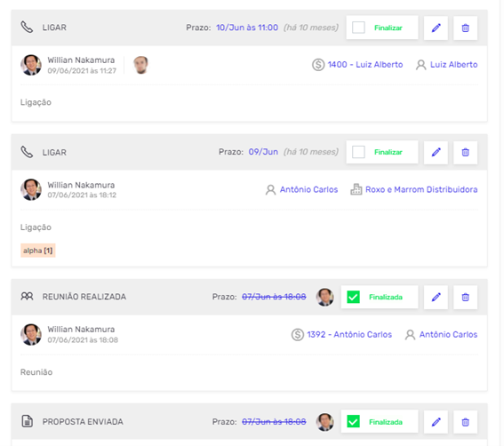
Task: Open contact Luiz Alberto
Action: pos(453,65)
